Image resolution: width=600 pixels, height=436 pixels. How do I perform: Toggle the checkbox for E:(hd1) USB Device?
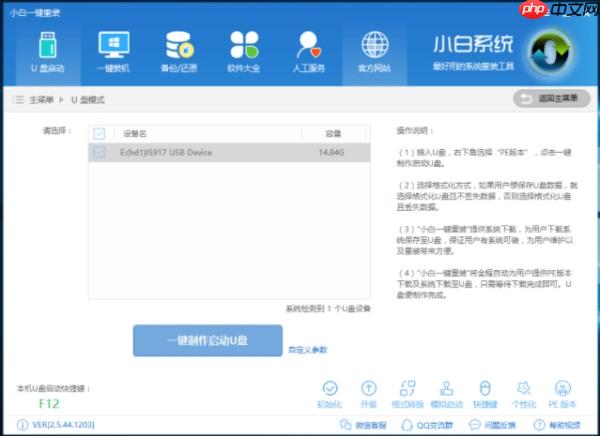tap(99, 152)
